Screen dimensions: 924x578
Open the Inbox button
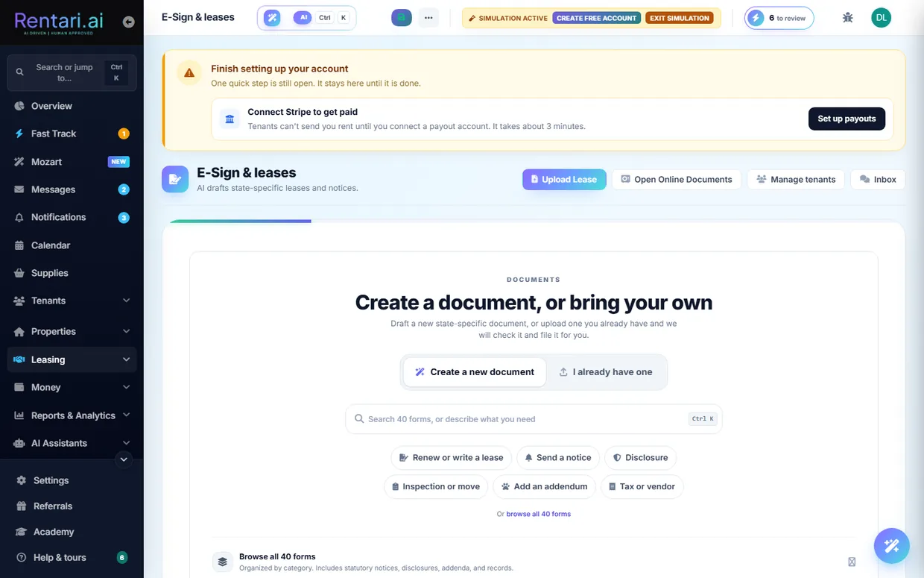(878, 179)
